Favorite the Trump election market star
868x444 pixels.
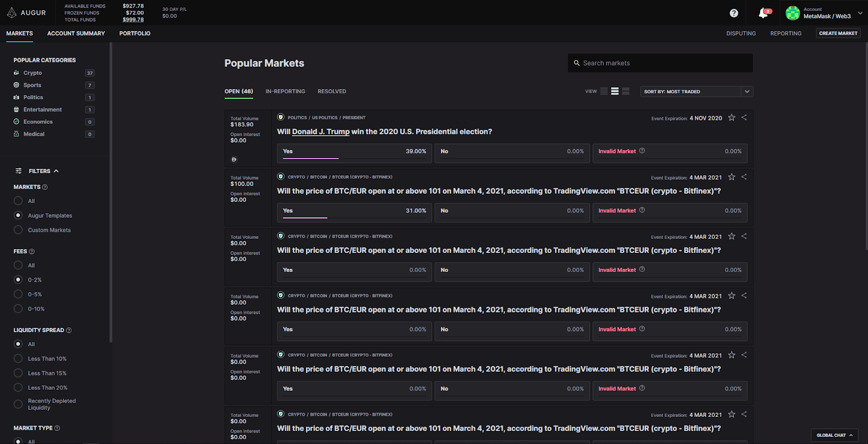[x=731, y=118]
